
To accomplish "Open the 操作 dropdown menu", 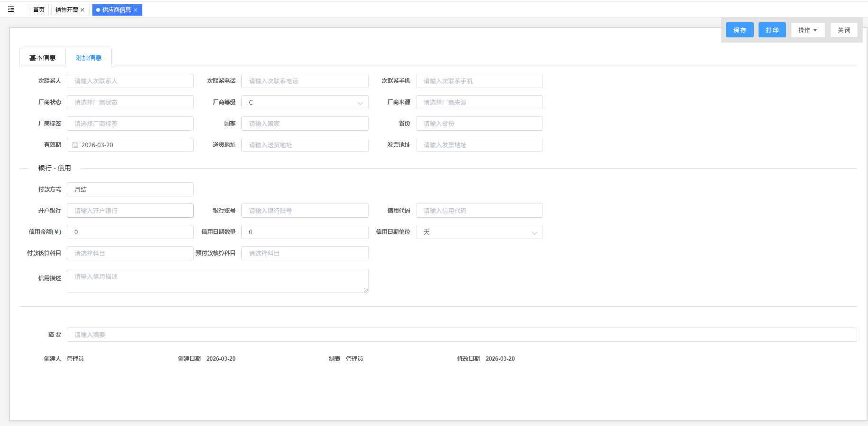I will click(x=807, y=30).
